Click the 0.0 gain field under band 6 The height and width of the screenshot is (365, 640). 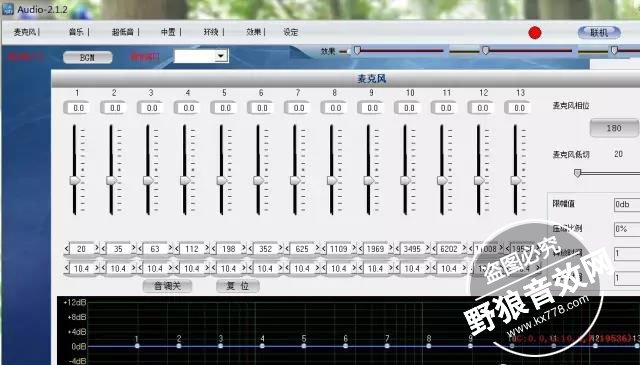262,108
